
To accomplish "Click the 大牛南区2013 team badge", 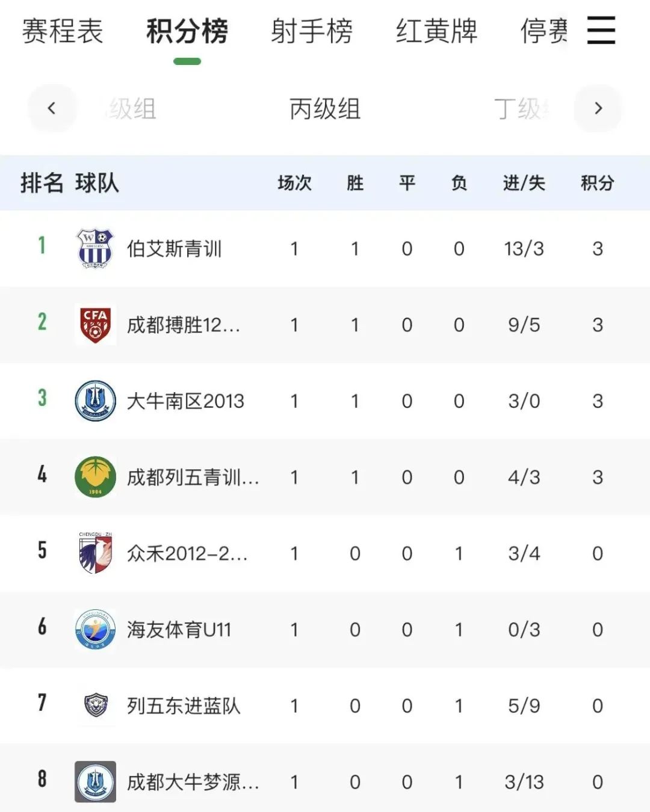I will pos(95,401).
